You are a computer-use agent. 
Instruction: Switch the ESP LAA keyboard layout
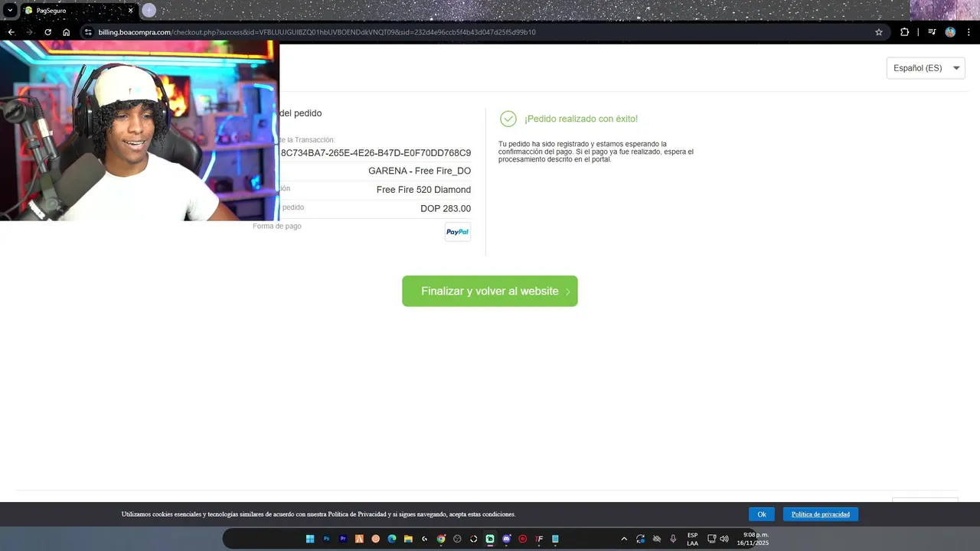coord(692,539)
